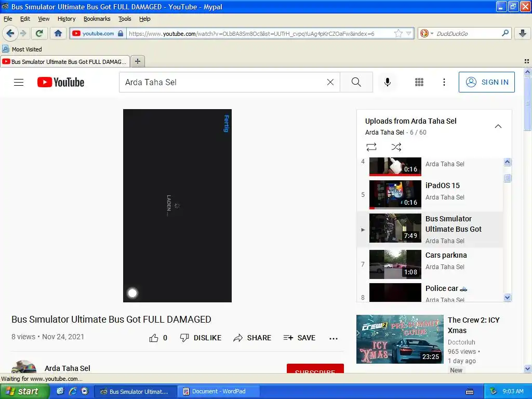
Task: Click the on-screen keyboard tray icon
Action: [x=470, y=392]
